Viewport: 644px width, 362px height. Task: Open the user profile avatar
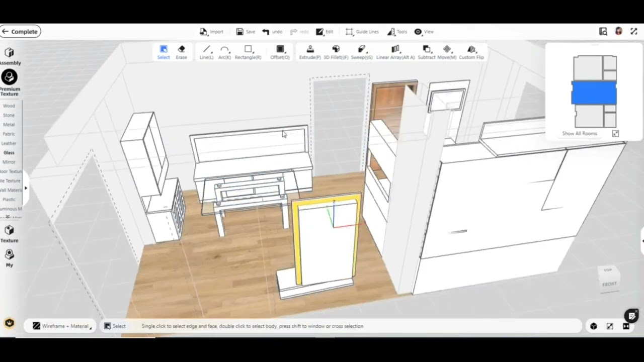(618, 31)
